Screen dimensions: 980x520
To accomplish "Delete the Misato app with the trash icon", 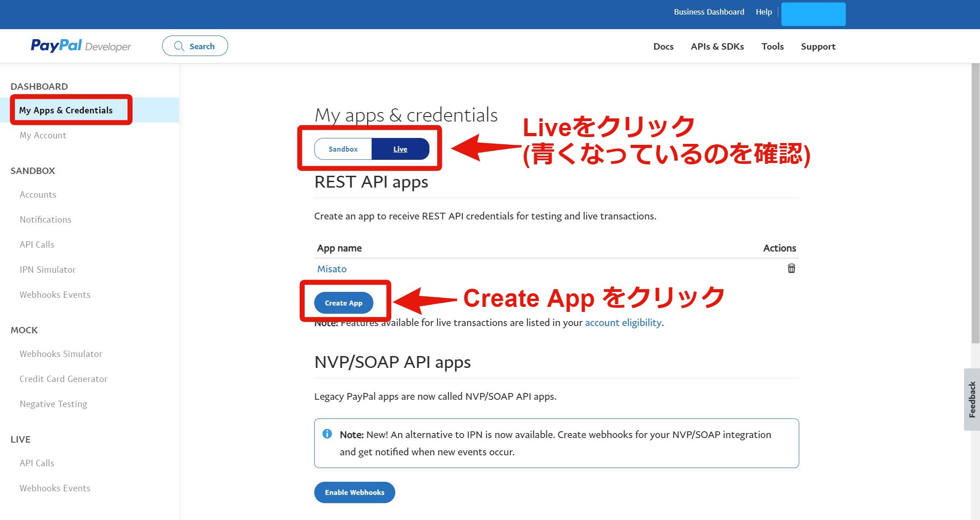I will (791, 268).
